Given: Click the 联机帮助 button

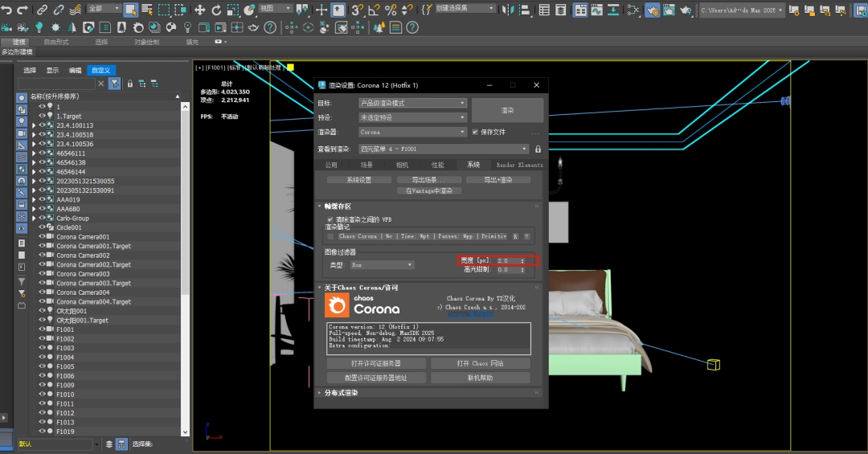Looking at the screenshot, I should point(480,378).
